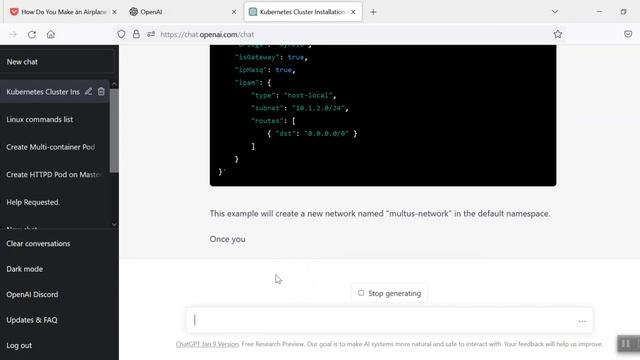Go to browser home page

pos(51,35)
